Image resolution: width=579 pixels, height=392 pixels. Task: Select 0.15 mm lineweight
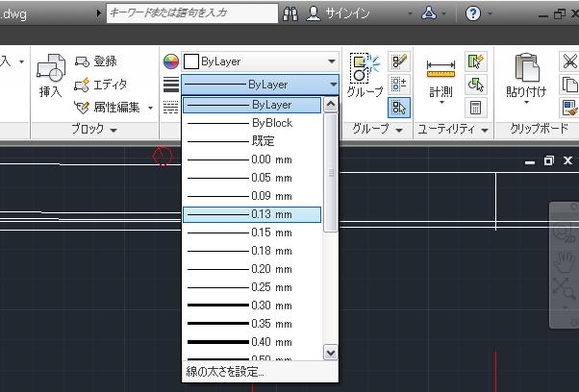(252, 233)
